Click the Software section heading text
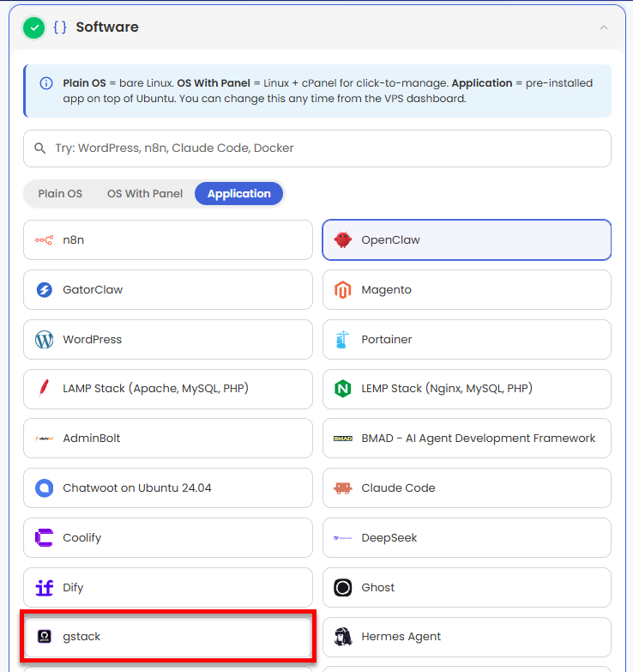 (x=107, y=27)
